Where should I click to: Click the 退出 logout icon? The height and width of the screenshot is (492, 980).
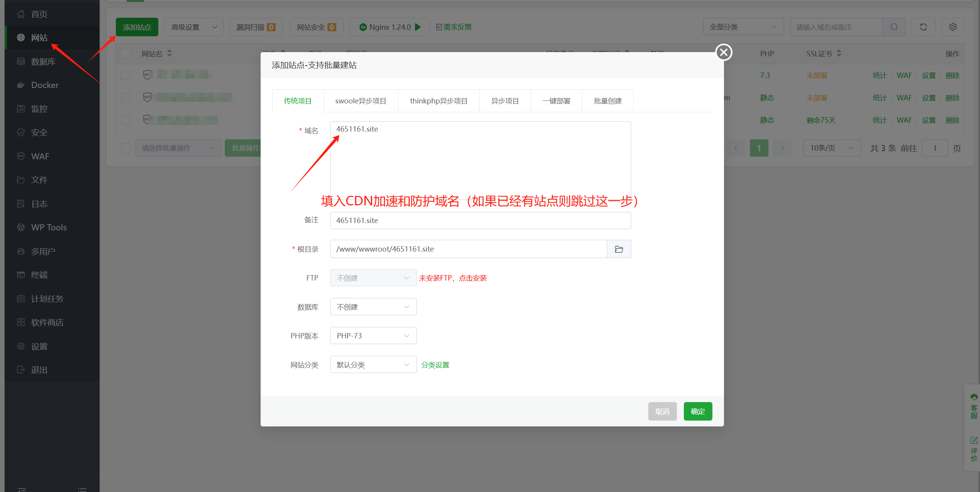pos(21,370)
